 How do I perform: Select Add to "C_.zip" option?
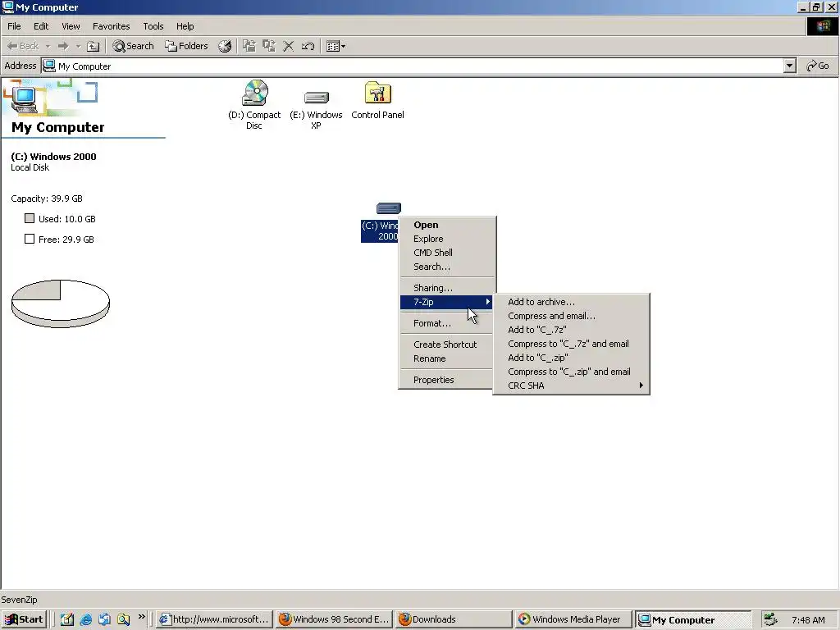click(571, 358)
